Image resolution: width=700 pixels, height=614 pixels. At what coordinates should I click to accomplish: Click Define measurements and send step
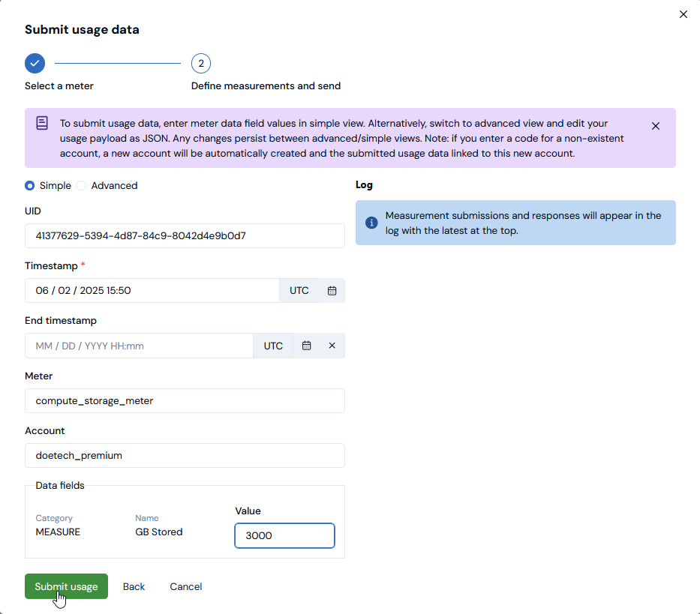(266, 86)
